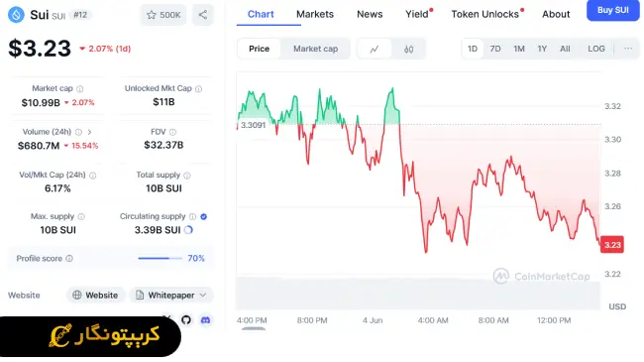Add Sui to watchlist with star button

[x=163, y=15]
